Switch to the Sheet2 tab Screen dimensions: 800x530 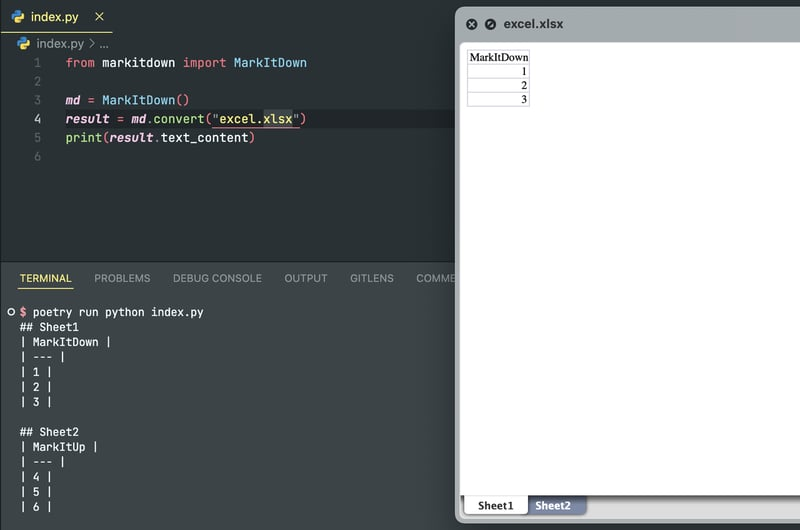(x=553, y=506)
